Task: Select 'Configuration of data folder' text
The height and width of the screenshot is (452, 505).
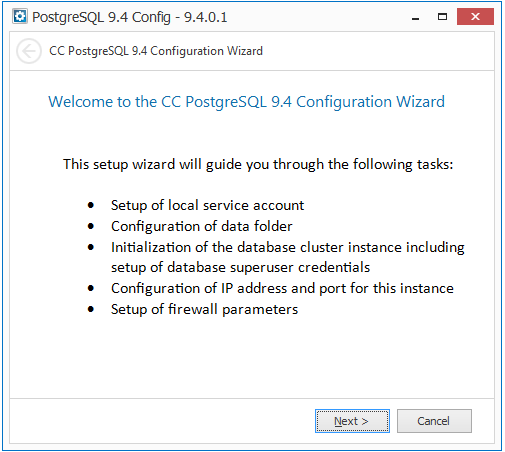Action: 202,226
